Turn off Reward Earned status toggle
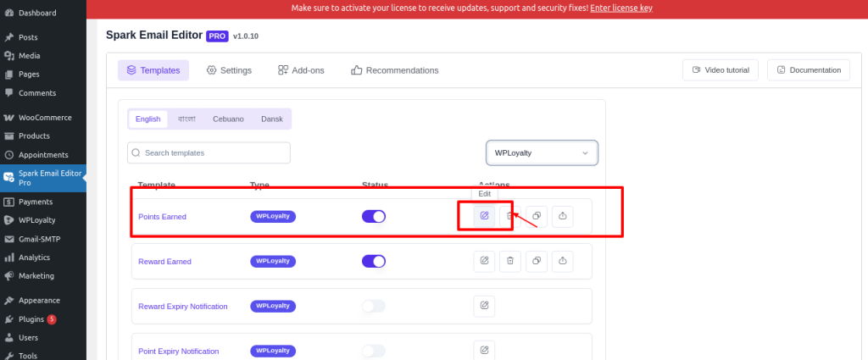 tap(374, 261)
